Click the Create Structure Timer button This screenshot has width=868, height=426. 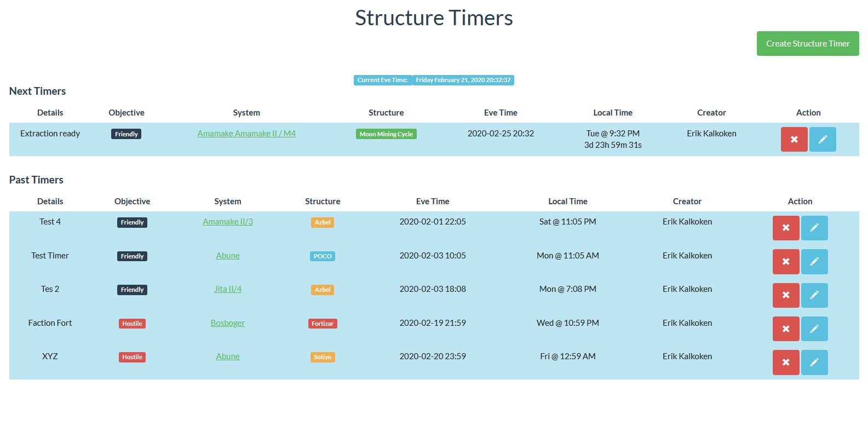(807, 44)
